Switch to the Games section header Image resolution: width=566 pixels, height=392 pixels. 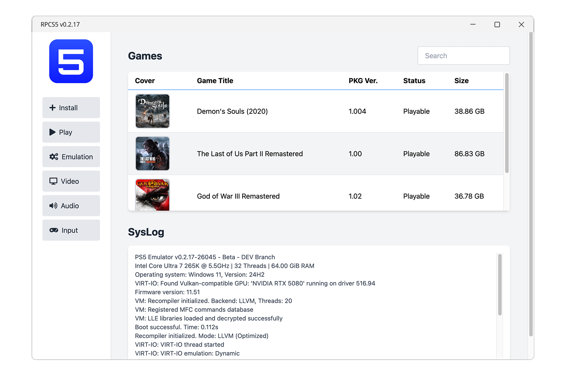[145, 56]
